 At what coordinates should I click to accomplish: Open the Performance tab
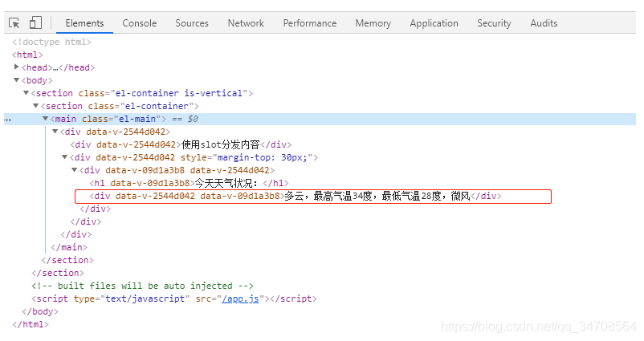tap(310, 23)
